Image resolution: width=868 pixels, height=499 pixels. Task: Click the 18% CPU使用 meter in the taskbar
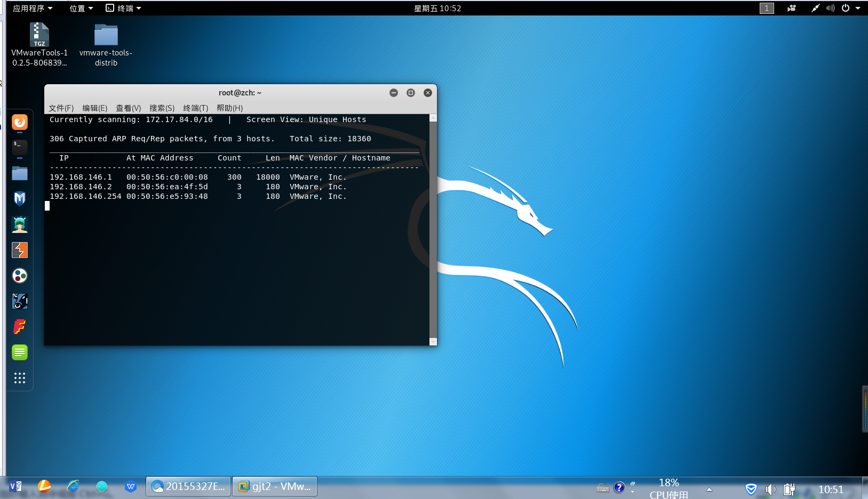coord(668,488)
